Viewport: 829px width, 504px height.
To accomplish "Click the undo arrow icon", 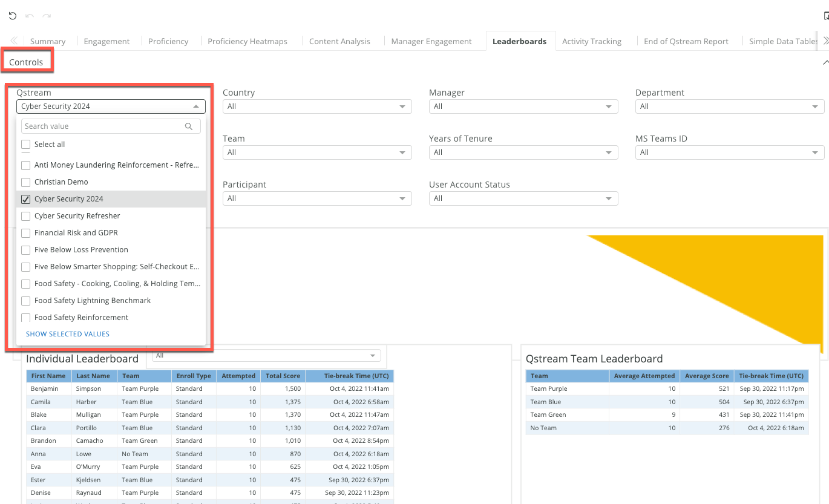I will tap(29, 16).
